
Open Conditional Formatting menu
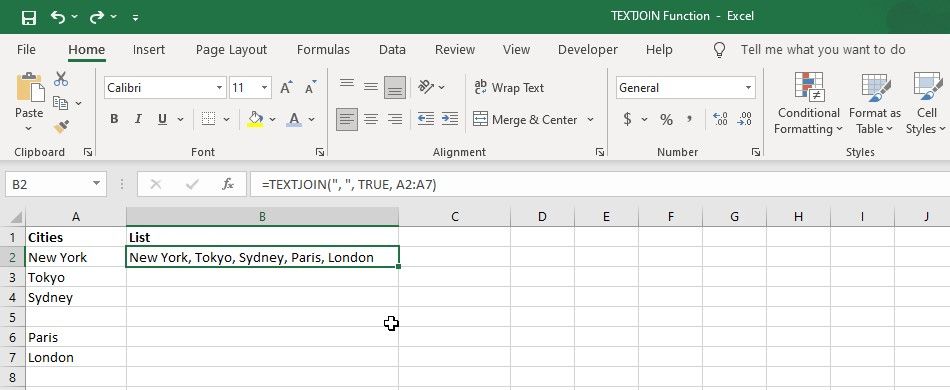coord(809,104)
